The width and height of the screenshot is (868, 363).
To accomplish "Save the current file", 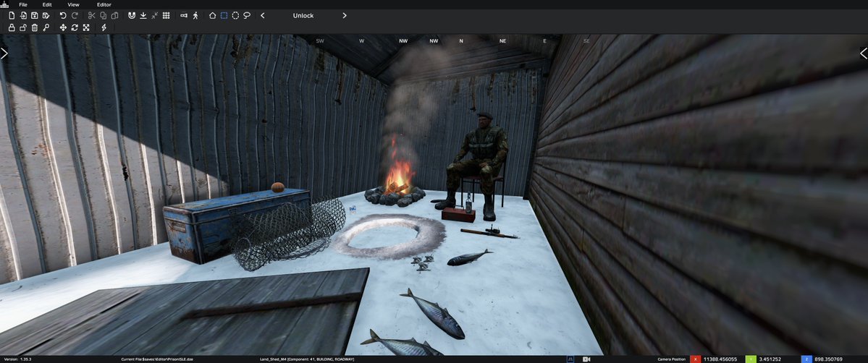I will [x=34, y=15].
